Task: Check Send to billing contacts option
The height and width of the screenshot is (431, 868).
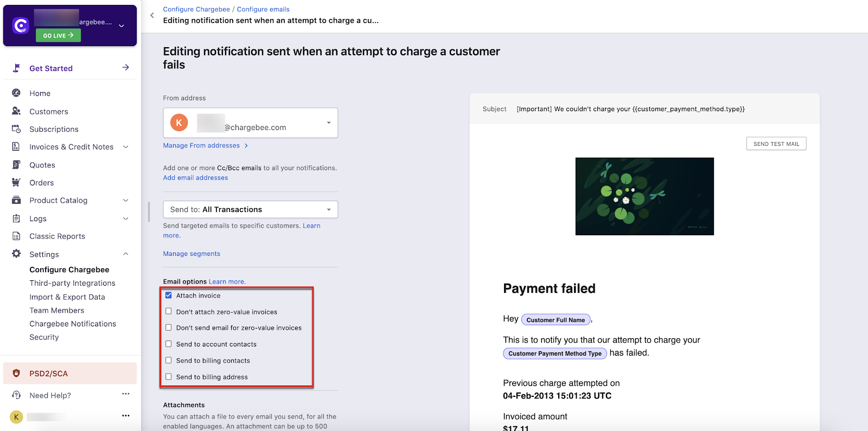Action: click(x=169, y=361)
